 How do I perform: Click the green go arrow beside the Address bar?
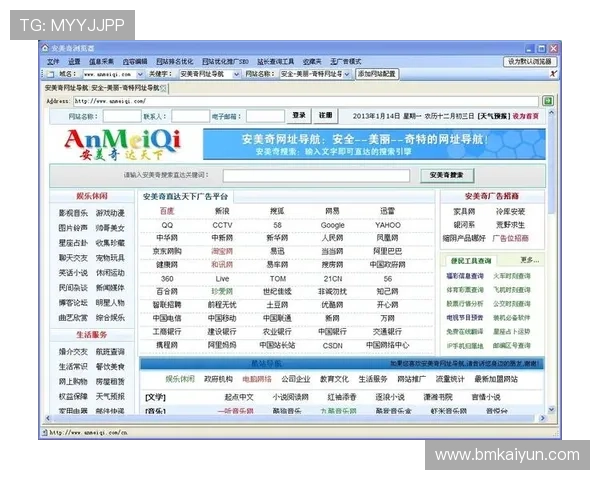tap(548, 101)
